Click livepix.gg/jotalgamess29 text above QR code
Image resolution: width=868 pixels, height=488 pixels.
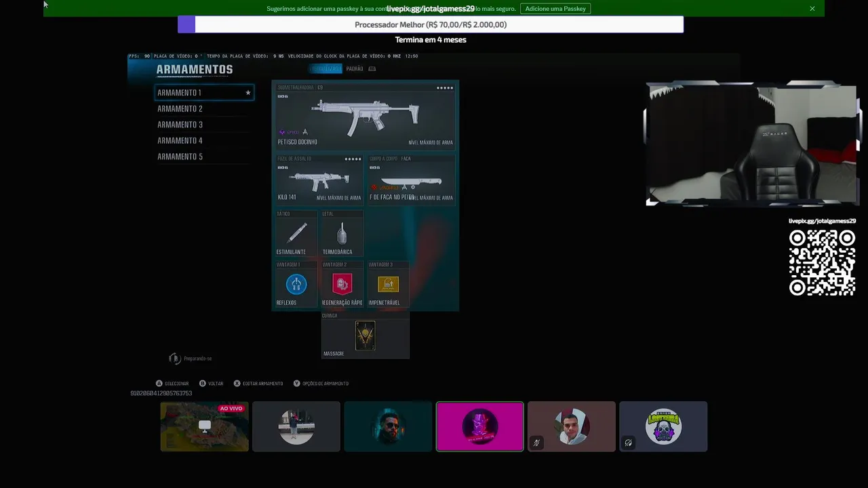[822, 221]
